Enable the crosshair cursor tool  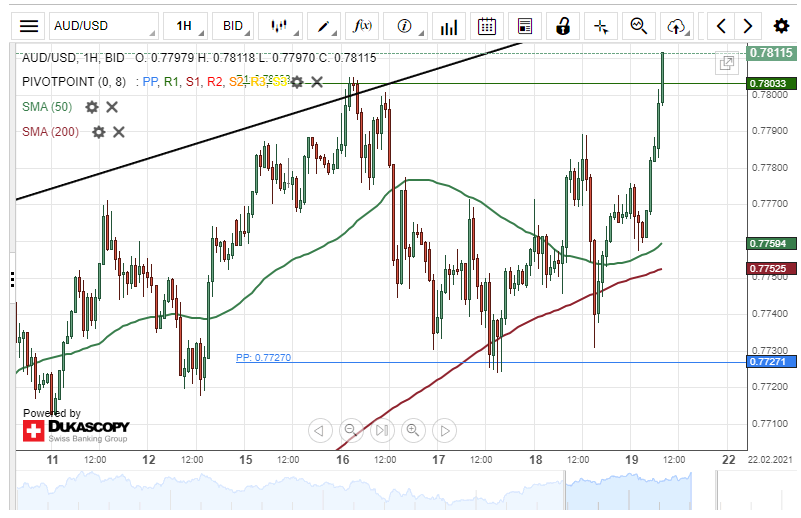tap(601, 26)
